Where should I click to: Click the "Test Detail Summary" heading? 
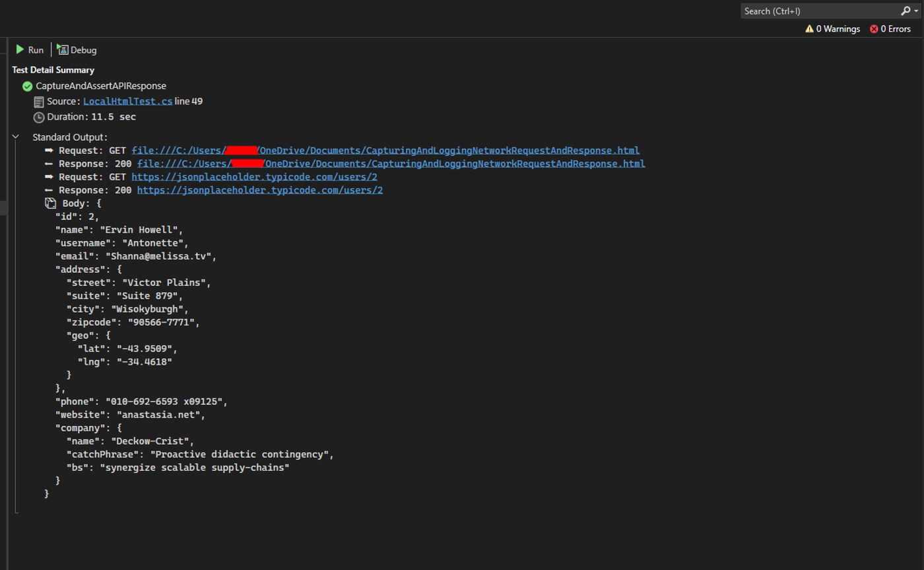pos(53,70)
